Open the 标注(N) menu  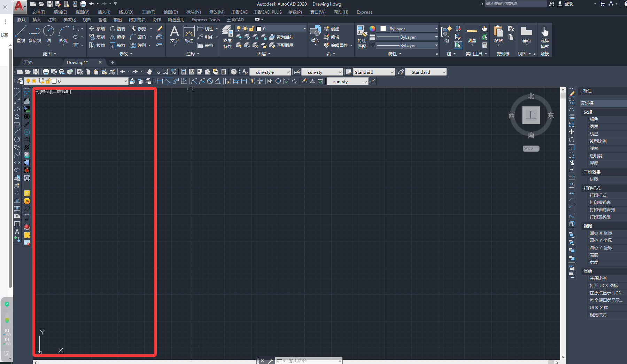[x=193, y=12]
